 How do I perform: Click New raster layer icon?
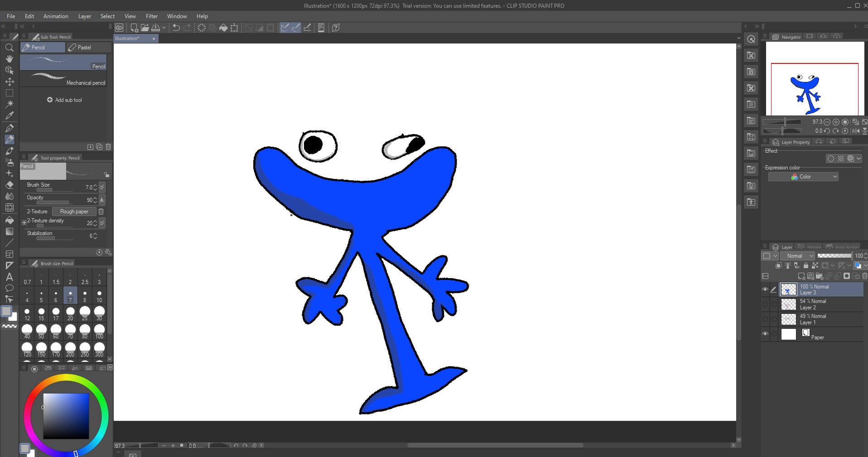(801, 276)
